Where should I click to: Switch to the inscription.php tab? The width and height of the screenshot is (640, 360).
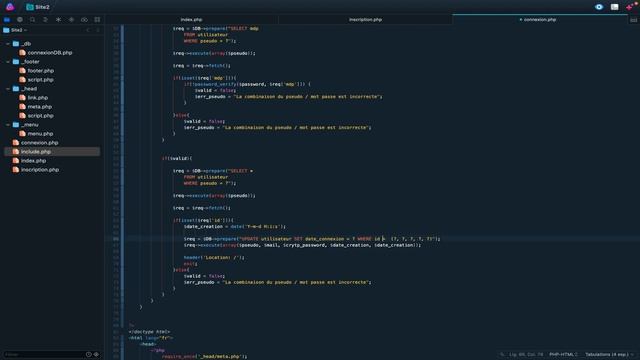click(365, 20)
